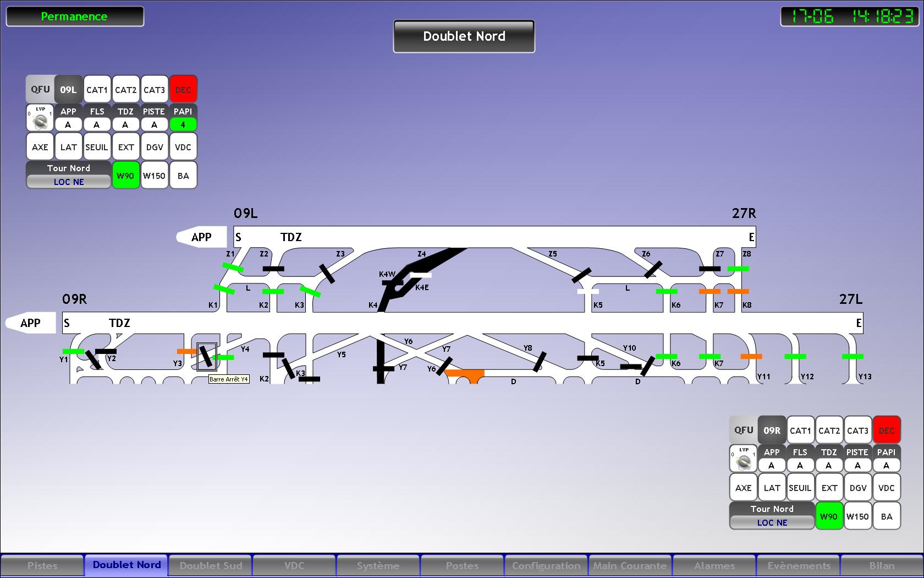Select the black stop bar on Z3
Screen dimensions: 924x578
[x=327, y=273]
